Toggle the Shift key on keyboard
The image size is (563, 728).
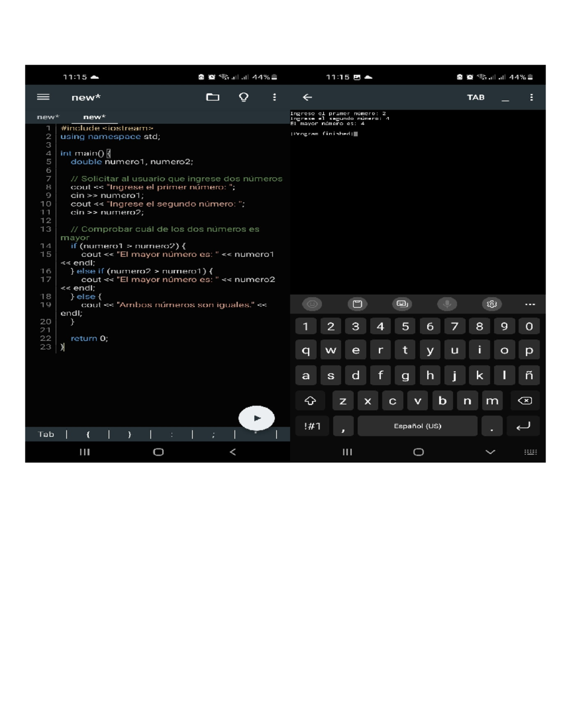(310, 401)
